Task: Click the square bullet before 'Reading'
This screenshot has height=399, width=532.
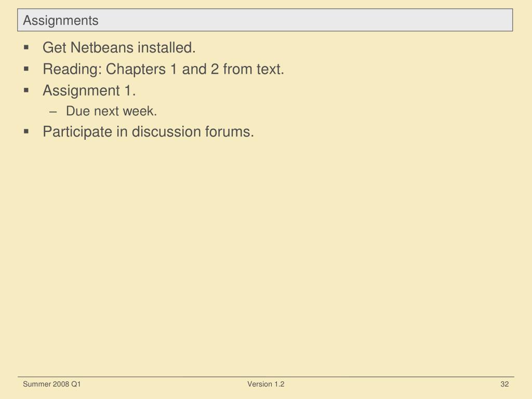Action: (x=26, y=69)
